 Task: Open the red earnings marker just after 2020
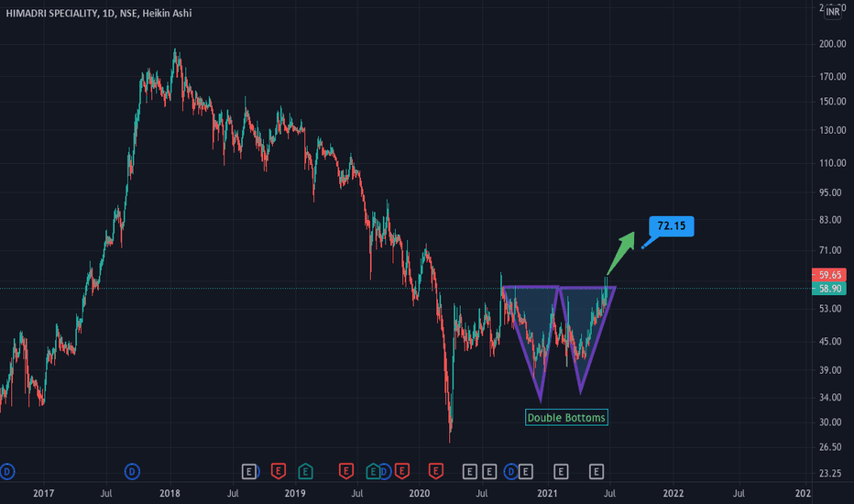point(436,471)
